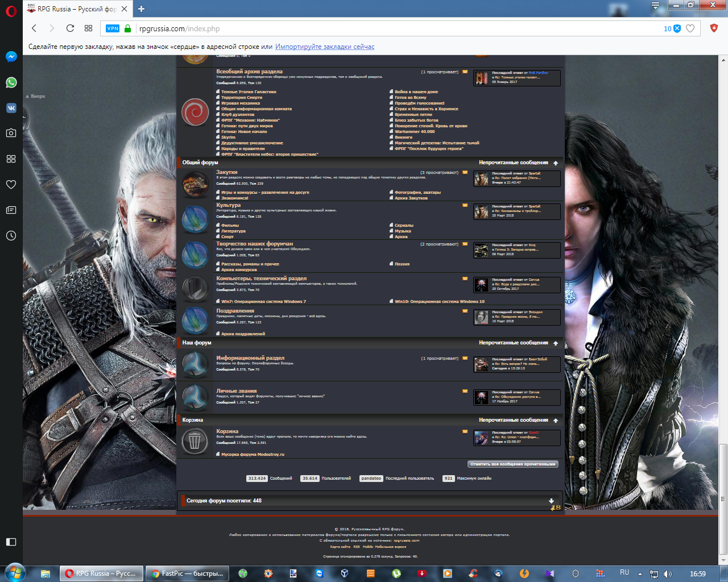Screen dimensions: 728x582
Task: Click the red swirl icon of the archive section
Action: coord(195,112)
